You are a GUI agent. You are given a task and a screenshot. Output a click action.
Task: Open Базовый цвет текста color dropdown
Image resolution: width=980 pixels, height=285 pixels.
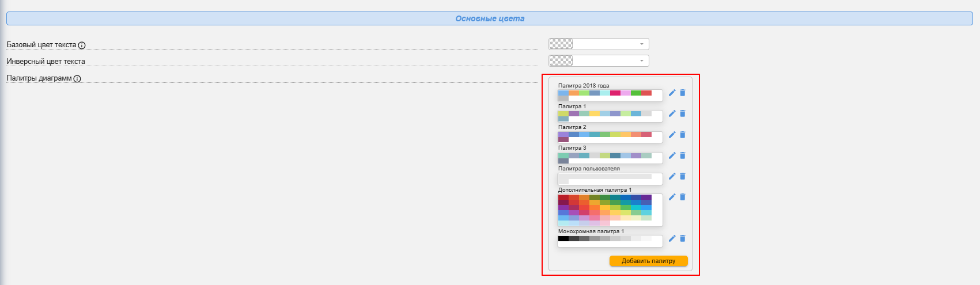tap(641, 44)
